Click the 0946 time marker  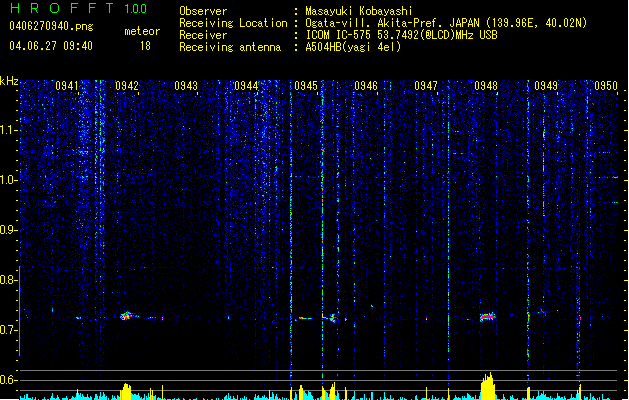366,86
